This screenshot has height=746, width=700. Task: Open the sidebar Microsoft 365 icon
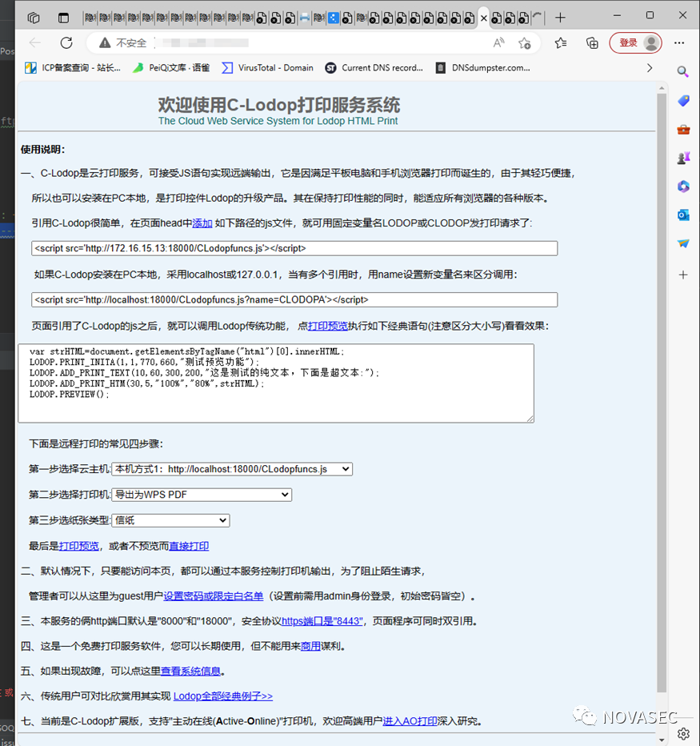pyautogui.click(x=683, y=186)
